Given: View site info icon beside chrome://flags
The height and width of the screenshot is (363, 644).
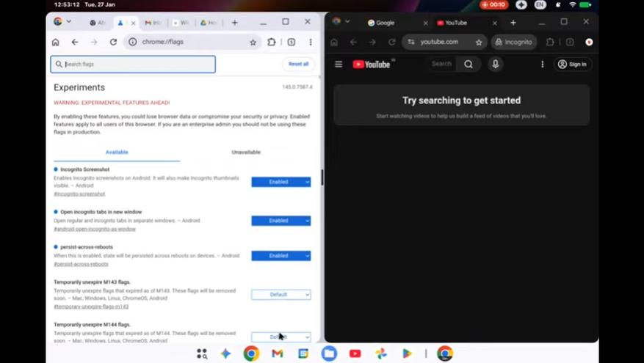Looking at the screenshot, I should [x=133, y=42].
